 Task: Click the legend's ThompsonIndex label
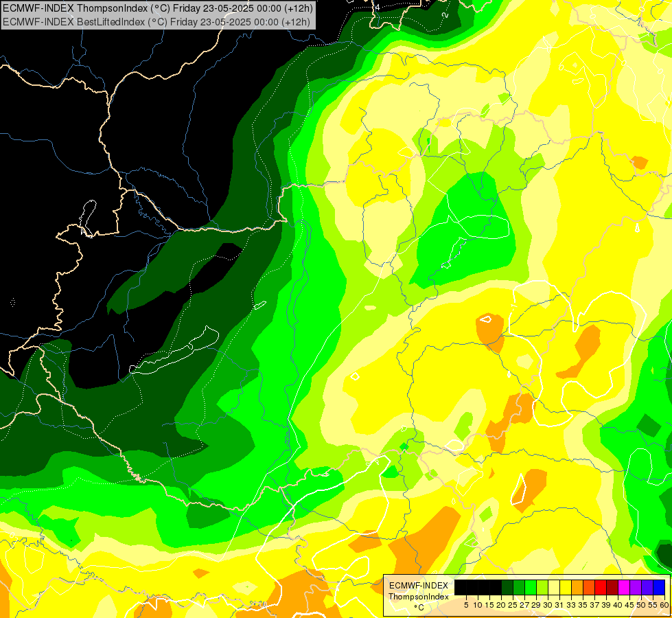419,597
